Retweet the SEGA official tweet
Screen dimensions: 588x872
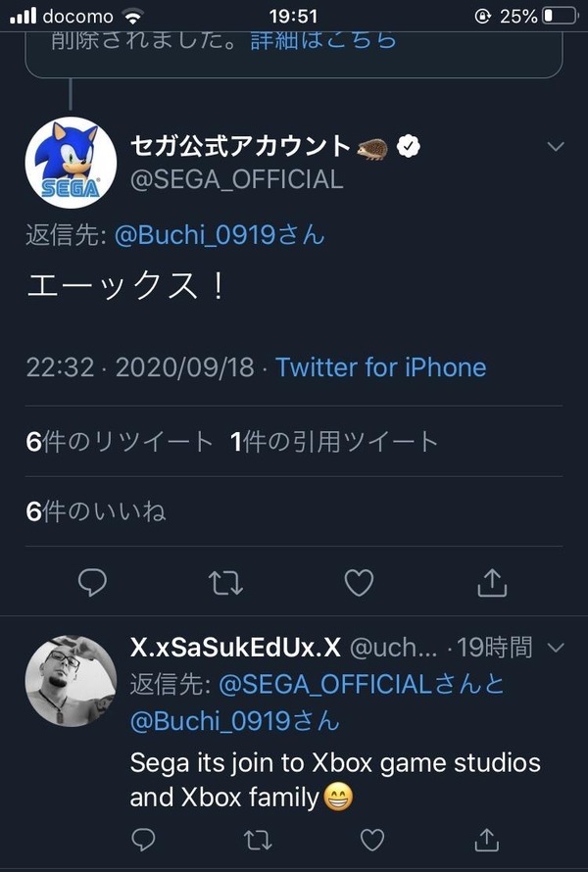click(x=225, y=583)
